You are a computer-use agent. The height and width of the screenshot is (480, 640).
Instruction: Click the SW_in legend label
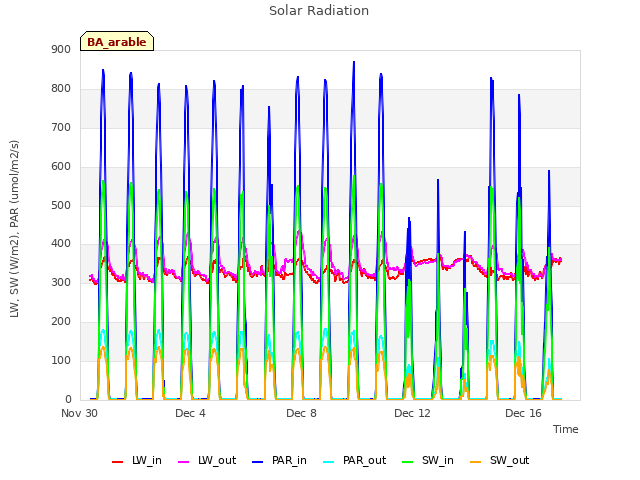438,460
